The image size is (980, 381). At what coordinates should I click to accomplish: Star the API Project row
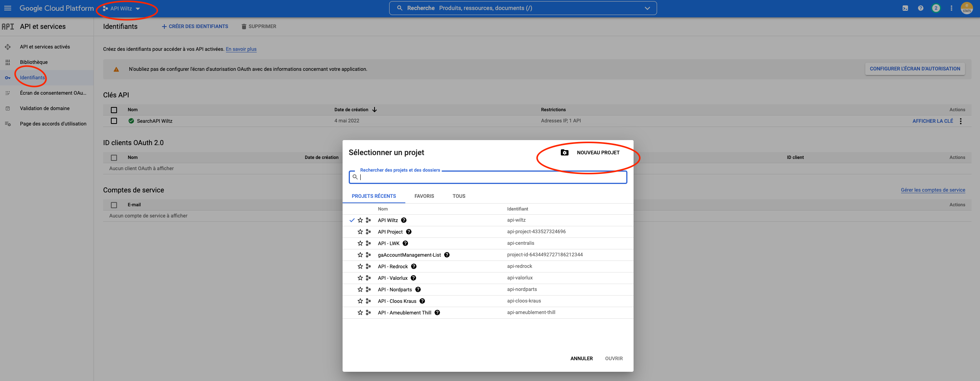360,232
